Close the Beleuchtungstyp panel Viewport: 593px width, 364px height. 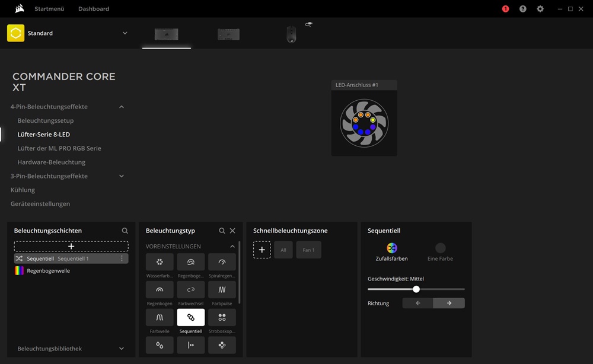click(x=232, y=231)
